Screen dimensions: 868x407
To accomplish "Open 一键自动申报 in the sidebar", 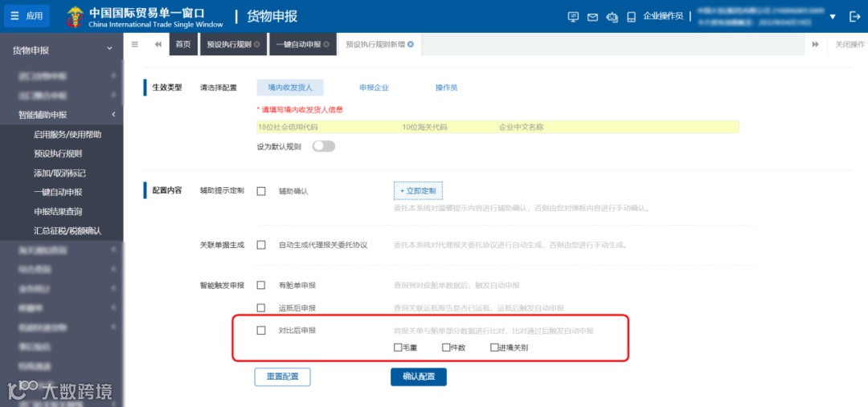I will tap(58, 192).
